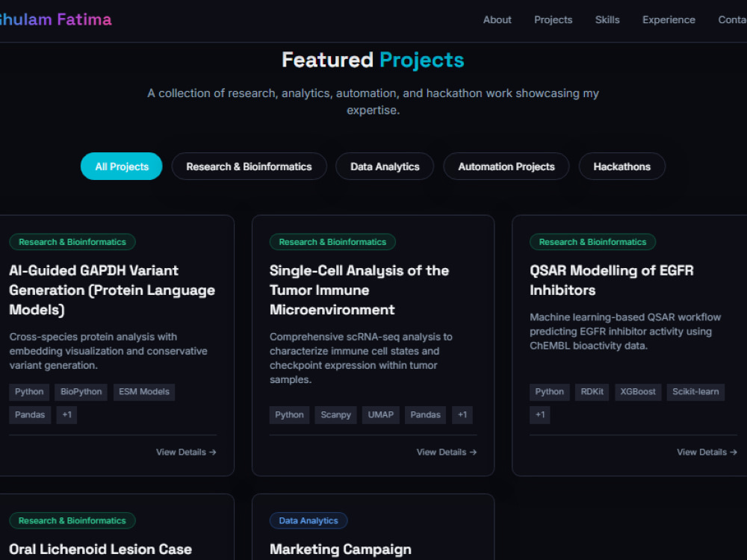Click the BioPython tag
Screen dimensions: 747x560
(x=81, y=392)
